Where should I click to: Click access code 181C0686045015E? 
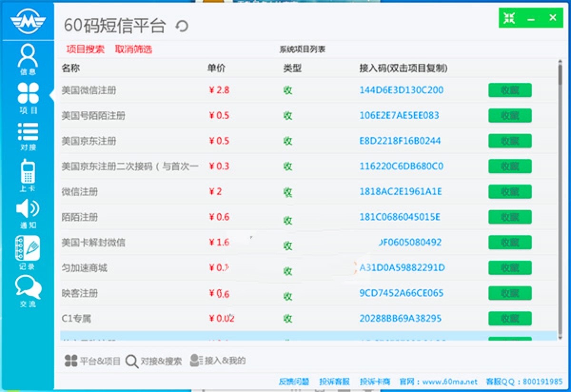[x=400, y=217]
